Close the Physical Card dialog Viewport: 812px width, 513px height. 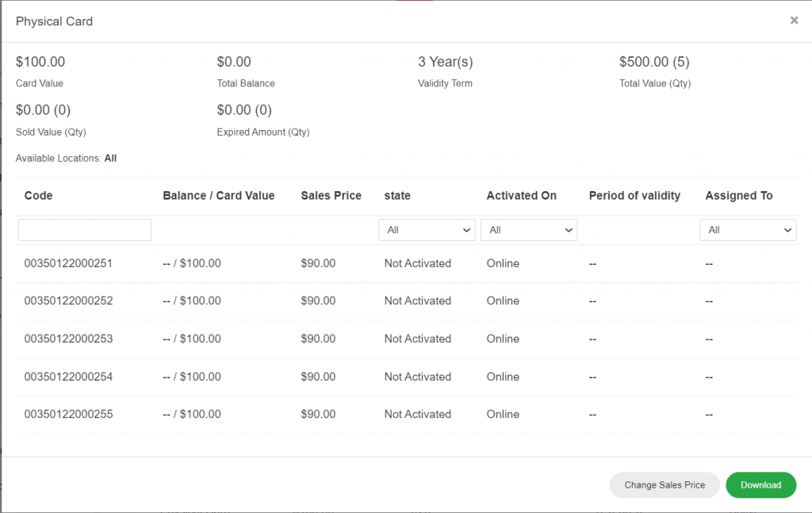[x=794, y=21]
